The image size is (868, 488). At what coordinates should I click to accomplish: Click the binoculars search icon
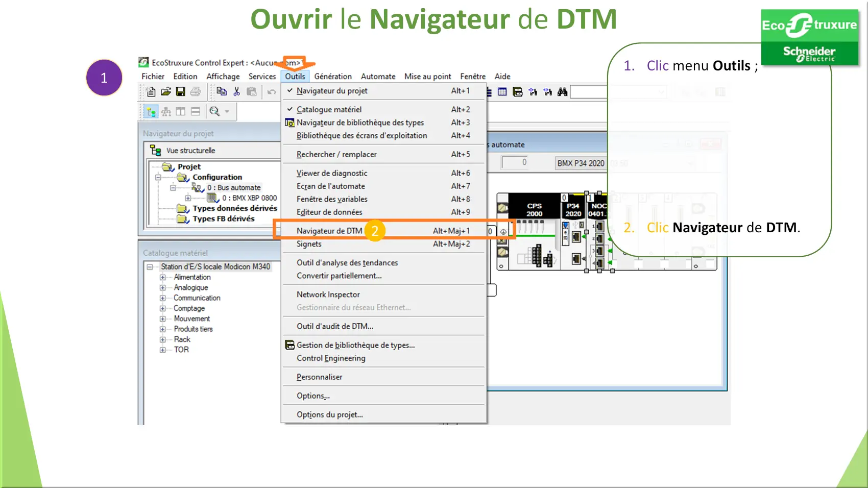click(x=563, y=92)
